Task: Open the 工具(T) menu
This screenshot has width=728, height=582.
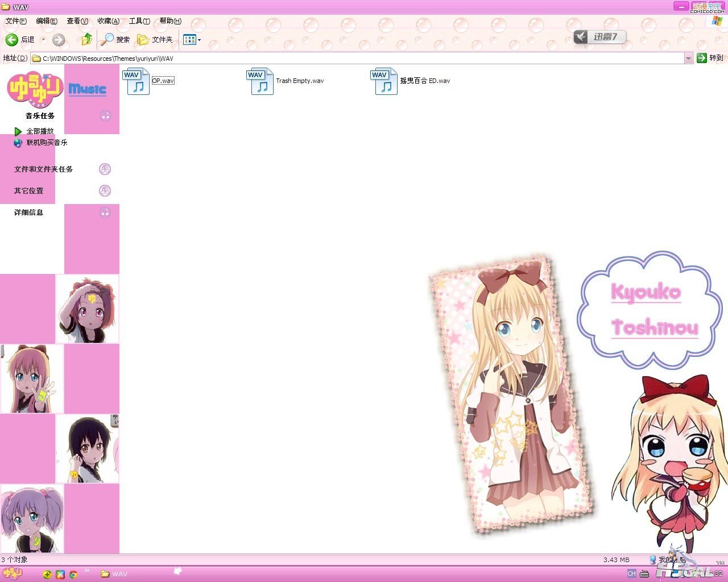Action: click(x=139, y=21)
